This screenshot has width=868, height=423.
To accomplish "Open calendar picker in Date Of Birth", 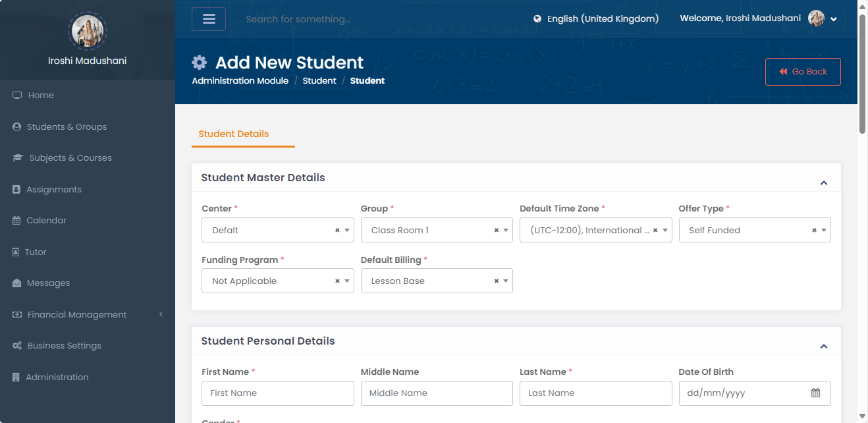I will coord(815,393).
